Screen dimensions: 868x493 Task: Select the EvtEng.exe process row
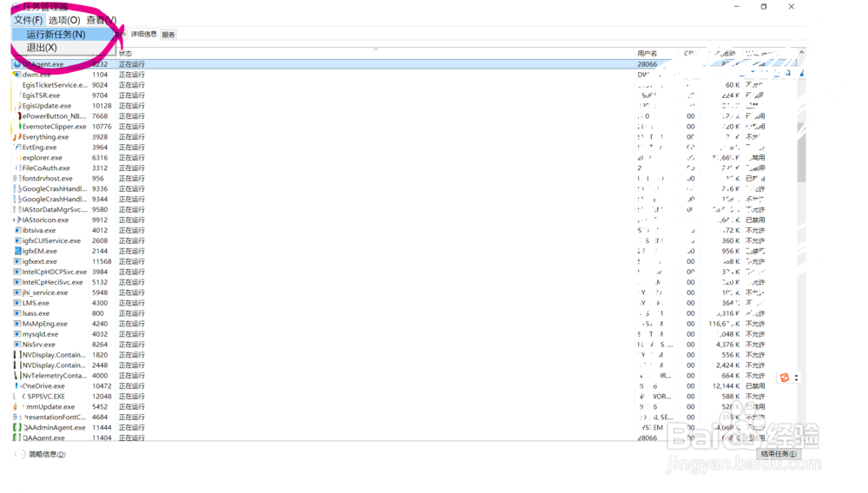coord(404,148)
